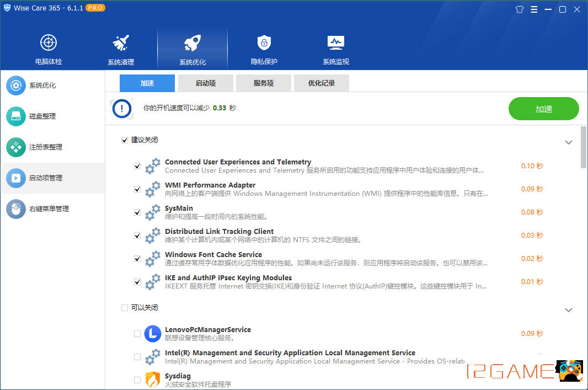Click the 联想设备管理核心服务 description
The height and width of the screenshot is (390, 588).
(x=200, y=338)
